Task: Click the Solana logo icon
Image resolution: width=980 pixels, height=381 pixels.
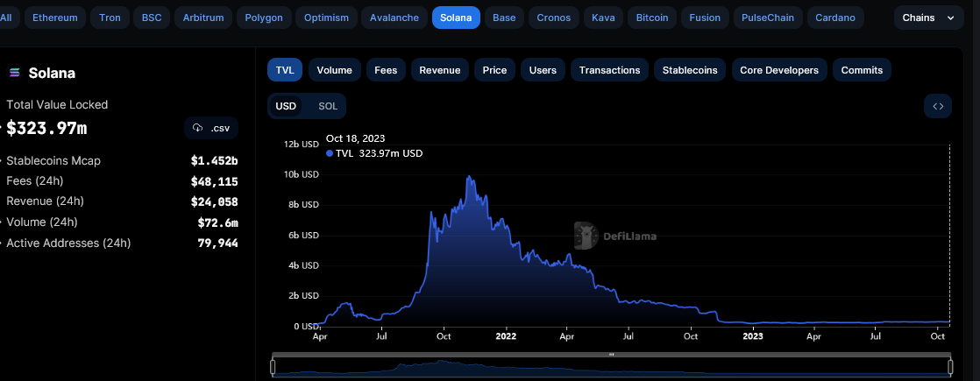Action: click(x=14, y=73)
